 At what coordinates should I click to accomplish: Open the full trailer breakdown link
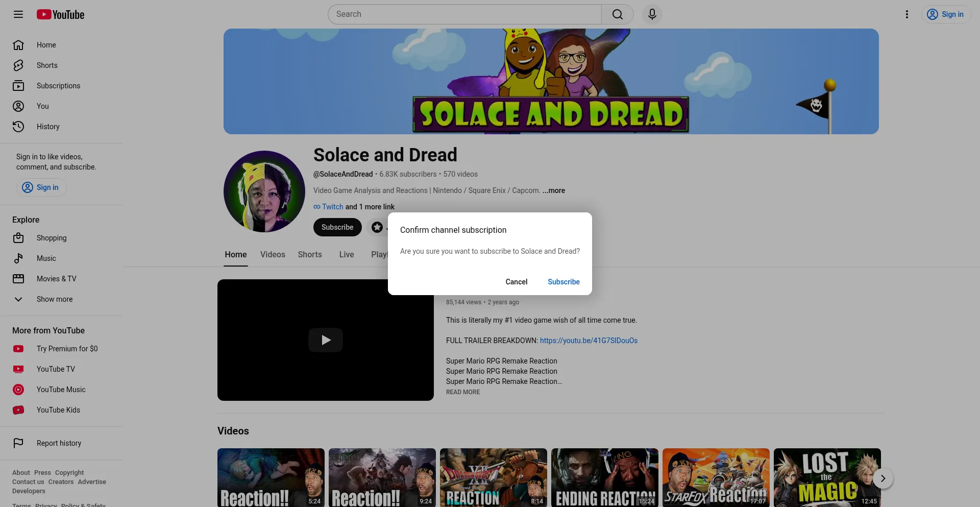(589, 341)
